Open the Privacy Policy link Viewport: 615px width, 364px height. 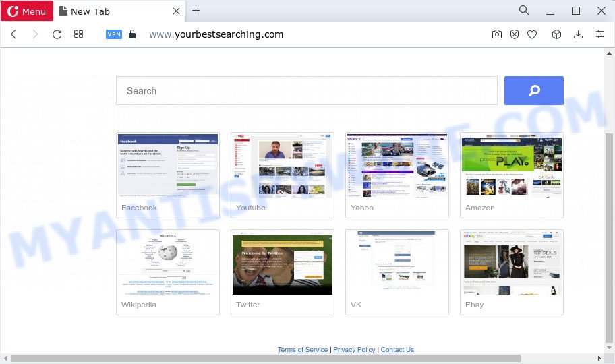click(354, 349)
